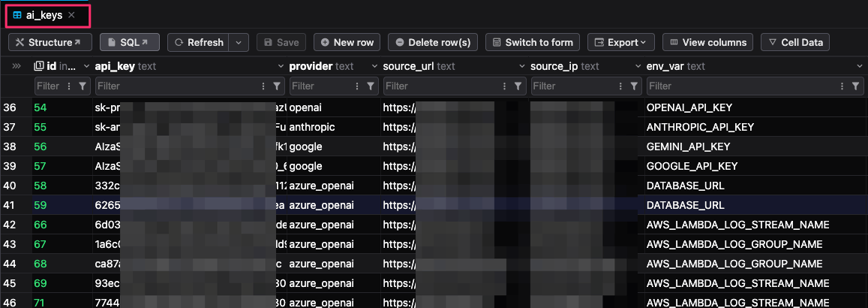Select the ANTHROPIC_API_KEY cell
868x308 pixels.
[755, 127]
